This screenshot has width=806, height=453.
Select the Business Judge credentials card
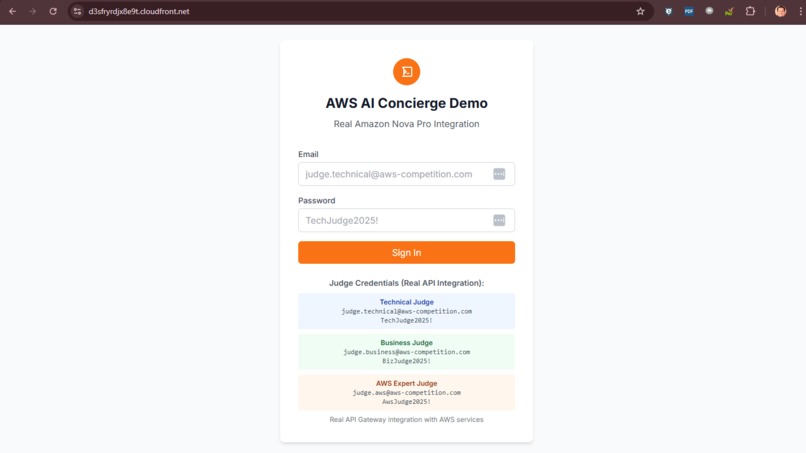click(x=407, y=352)
